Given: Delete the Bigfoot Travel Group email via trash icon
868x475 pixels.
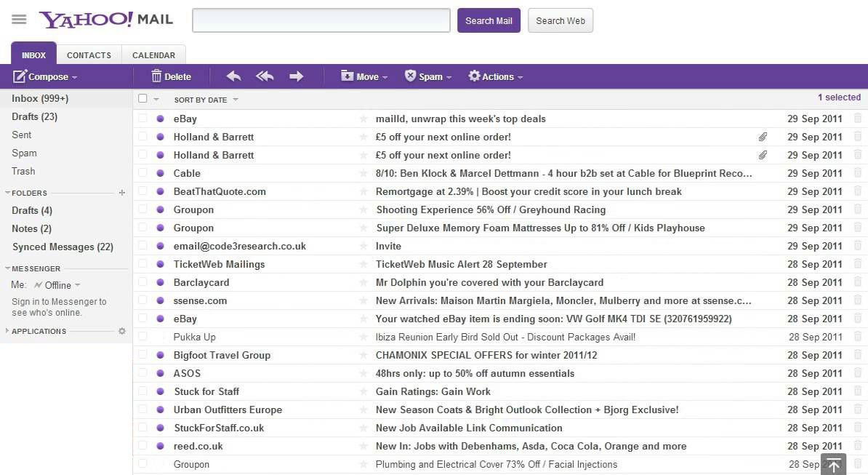Looking at the screenshot, I should click(x=858, y=354).
